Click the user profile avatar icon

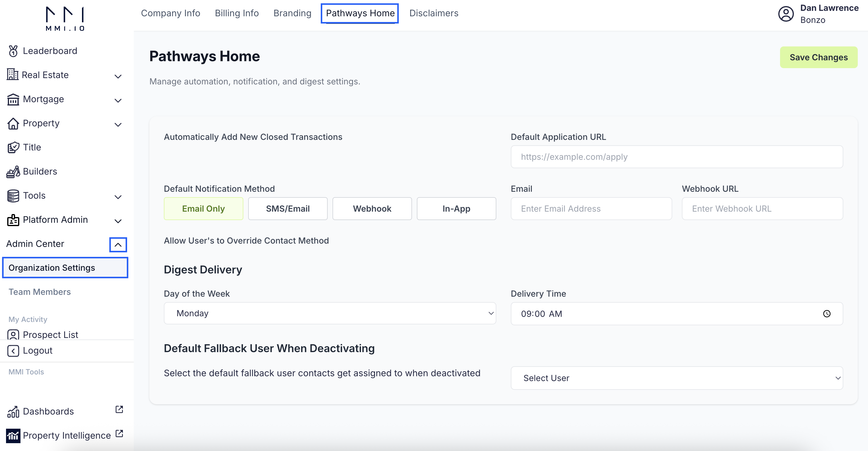point(786,14)
